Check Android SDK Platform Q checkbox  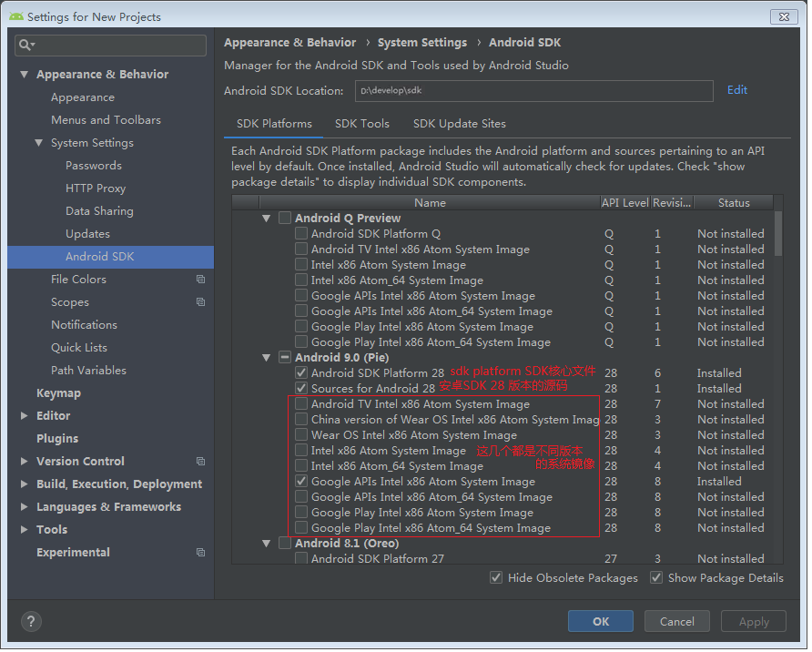pyautogui.click(x=302, y=235)
